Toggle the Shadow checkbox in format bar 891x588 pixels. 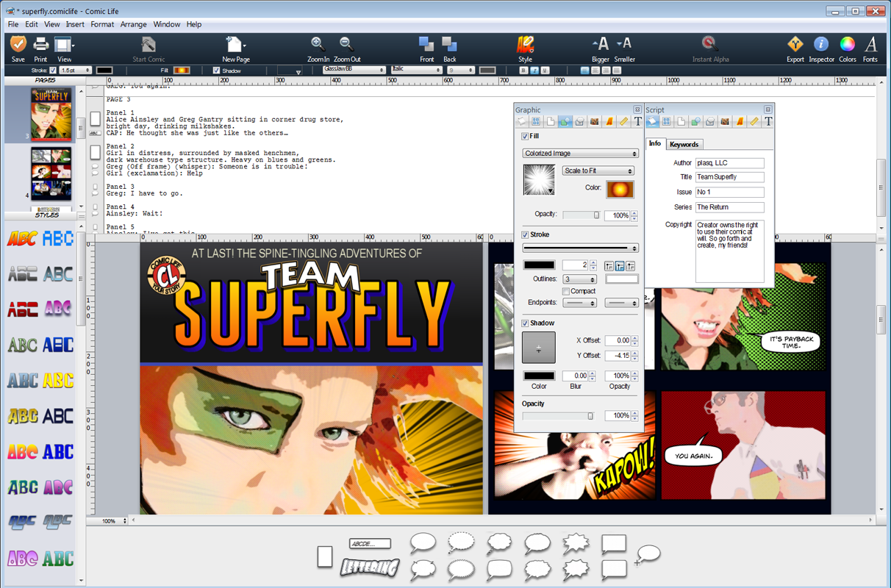[x=216, y=71]
